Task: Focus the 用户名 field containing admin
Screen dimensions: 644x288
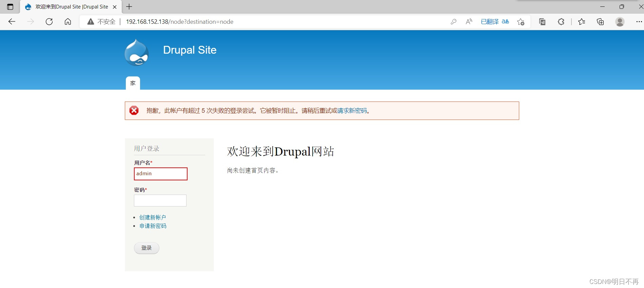Action: [161, 174]
